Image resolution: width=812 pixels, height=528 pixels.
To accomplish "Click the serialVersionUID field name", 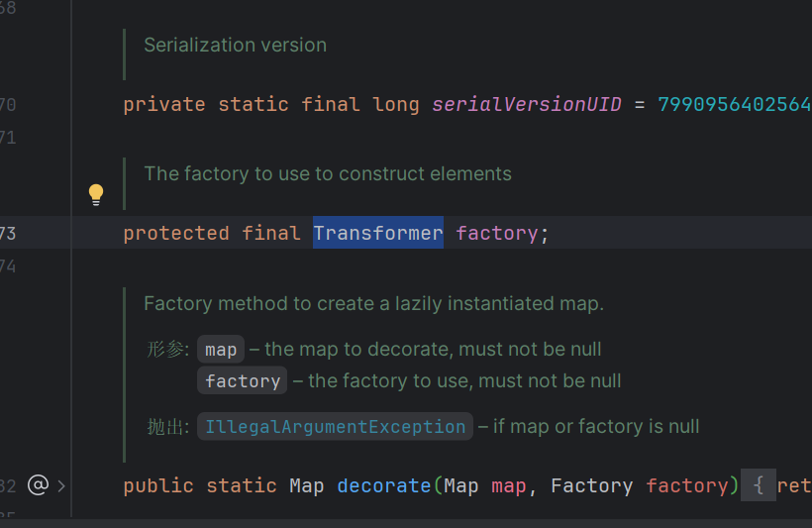I will 526,105.
